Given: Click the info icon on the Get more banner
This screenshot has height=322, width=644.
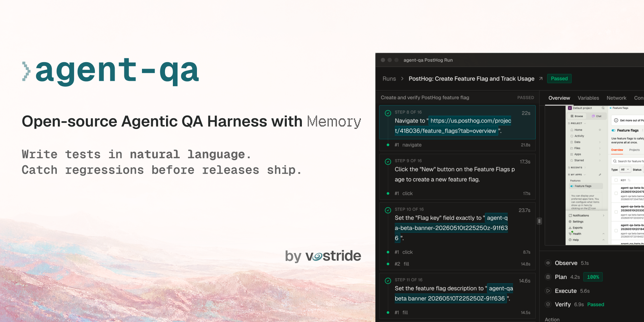Looking at the screenshot, I should tap(616, 120).
